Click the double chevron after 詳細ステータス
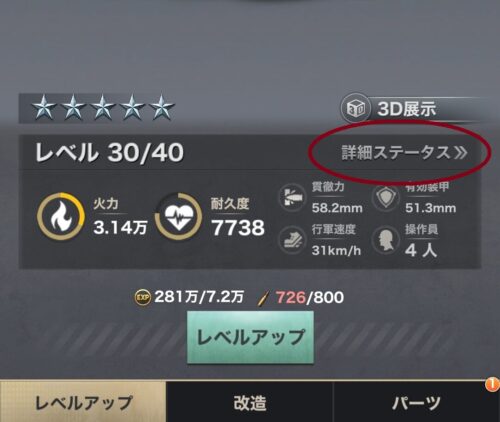Image resolution: width=500 pixels, height=422 pixels. pos(460,153)
